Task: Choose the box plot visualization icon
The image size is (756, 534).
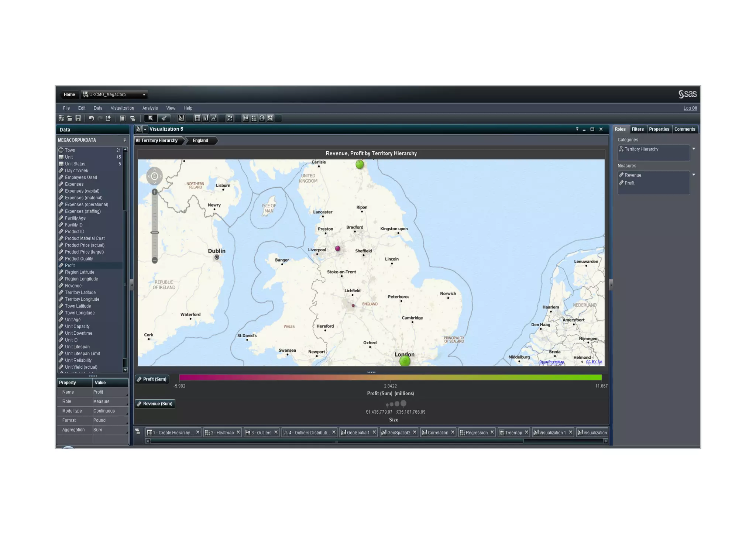Action: [x=246, y=118]
